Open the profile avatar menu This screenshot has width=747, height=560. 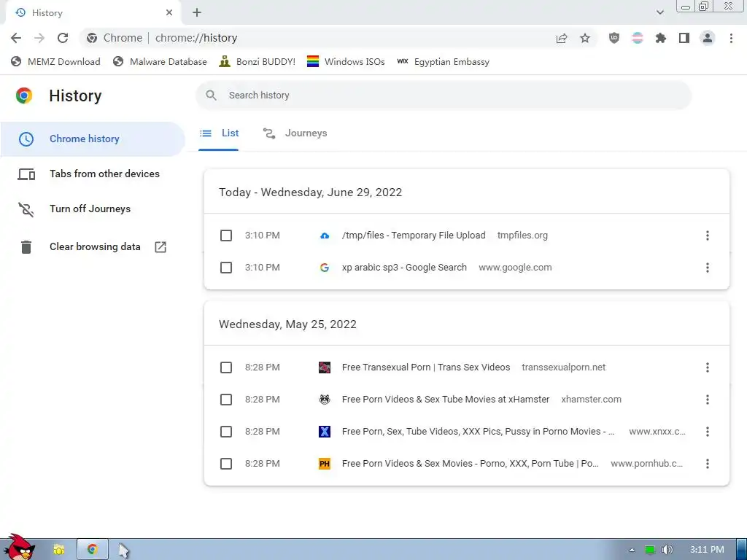708,38
